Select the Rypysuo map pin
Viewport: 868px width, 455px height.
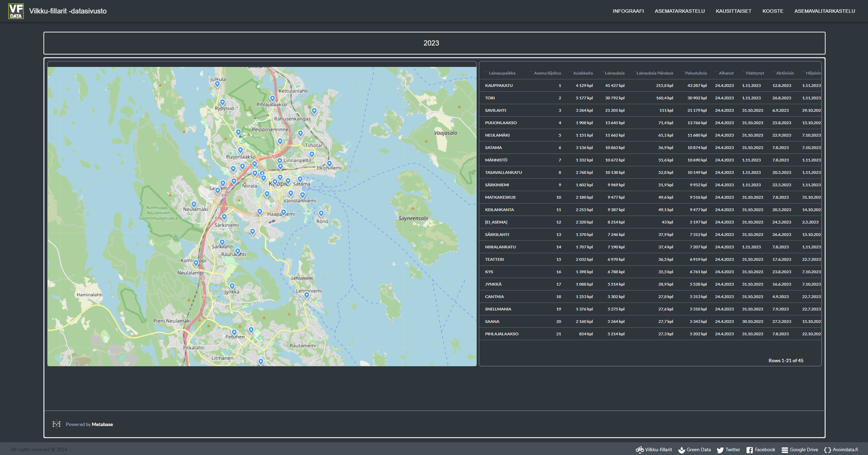tap(223, 103)
